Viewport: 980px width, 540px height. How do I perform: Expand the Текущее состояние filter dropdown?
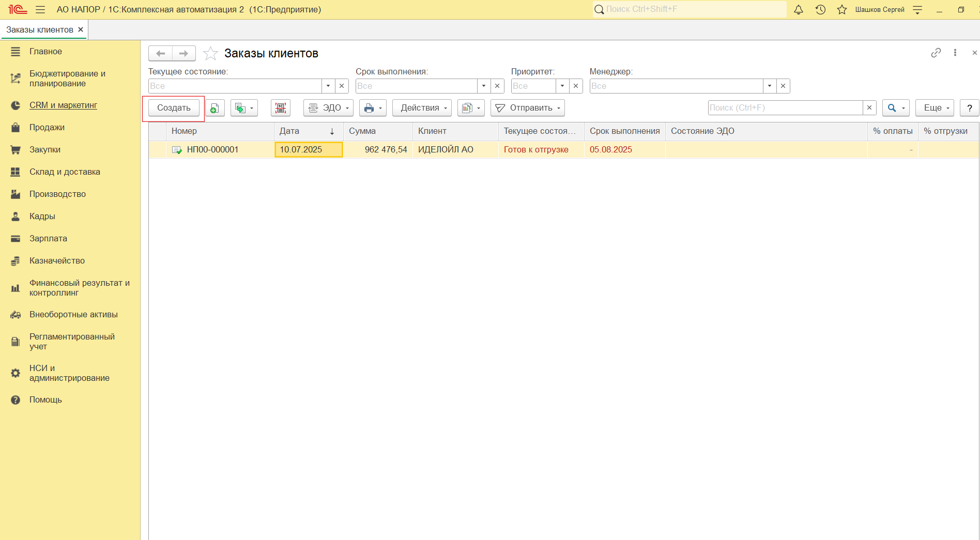(328, 86)
